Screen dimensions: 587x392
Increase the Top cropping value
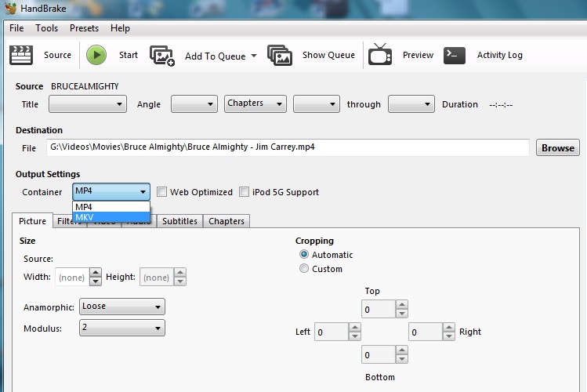[x=401, y=305]
